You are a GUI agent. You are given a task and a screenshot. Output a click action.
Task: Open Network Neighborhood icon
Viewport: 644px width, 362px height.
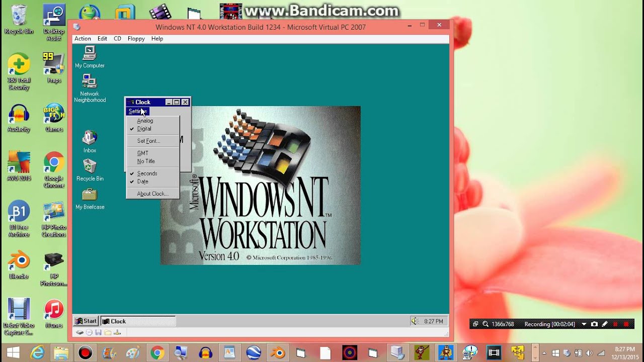tap(90, 88)
